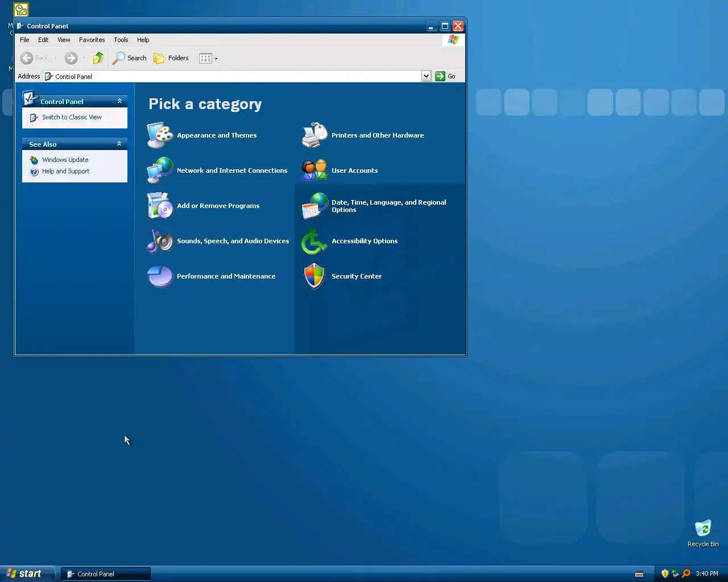Click the Printers and Other Hardware printer icon
Screen dimensions: 728x582
pyautogui.click(x=315, y=135)
